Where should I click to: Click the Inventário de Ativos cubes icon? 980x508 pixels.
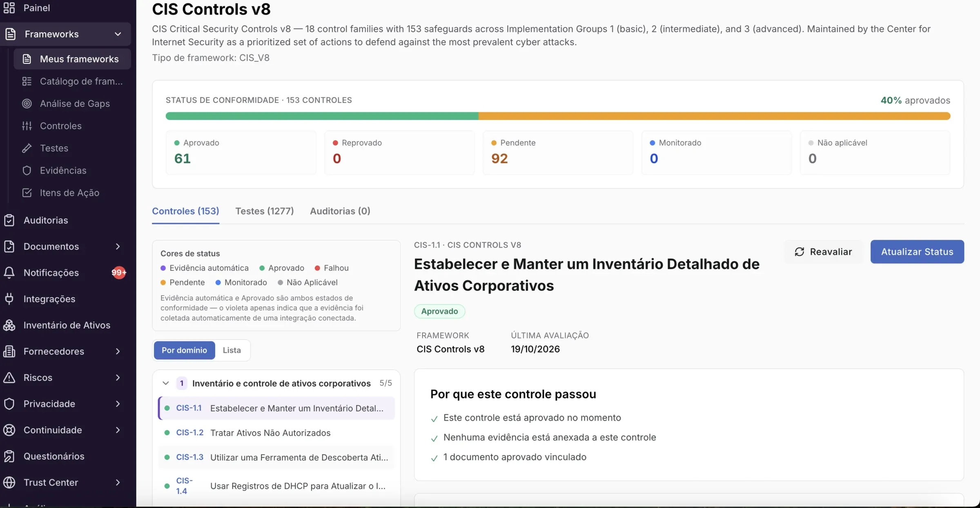point(9,325)
